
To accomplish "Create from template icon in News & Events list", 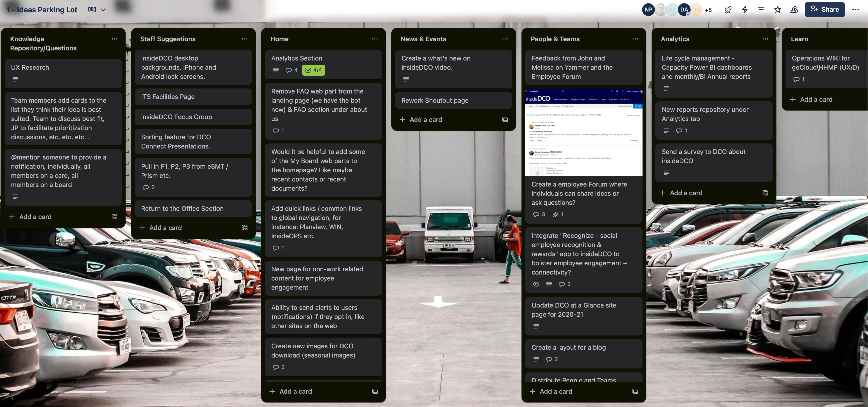I will point(505,120).
